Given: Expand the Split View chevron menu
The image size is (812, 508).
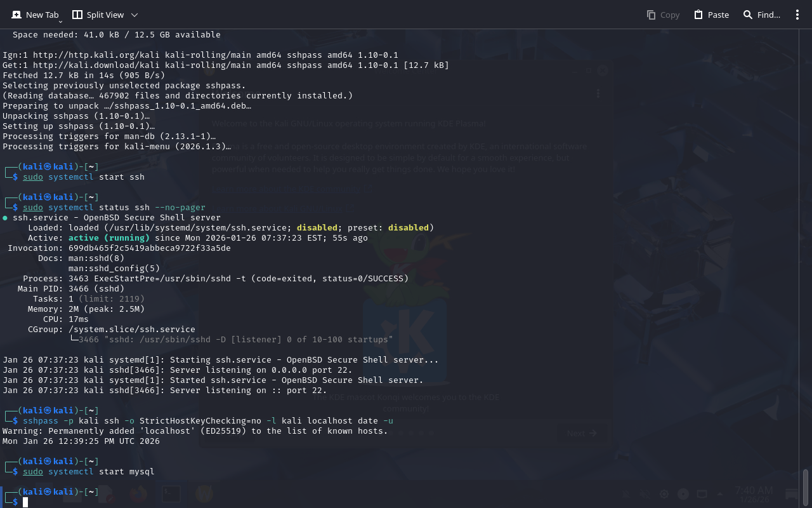Looking at the screenshot, I should click(134, 15).
